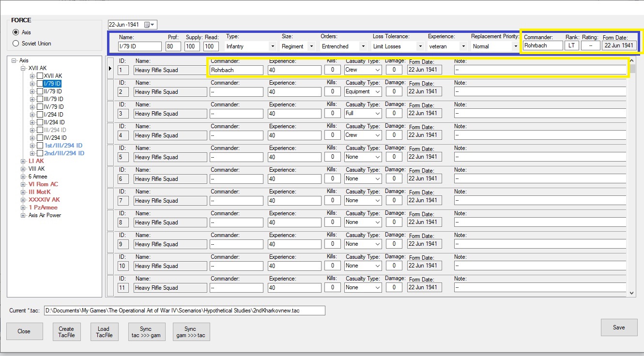Click squad 4 Kills field
Screen dimensions: 644x356
pyautogui.click(x=332, y=135)
